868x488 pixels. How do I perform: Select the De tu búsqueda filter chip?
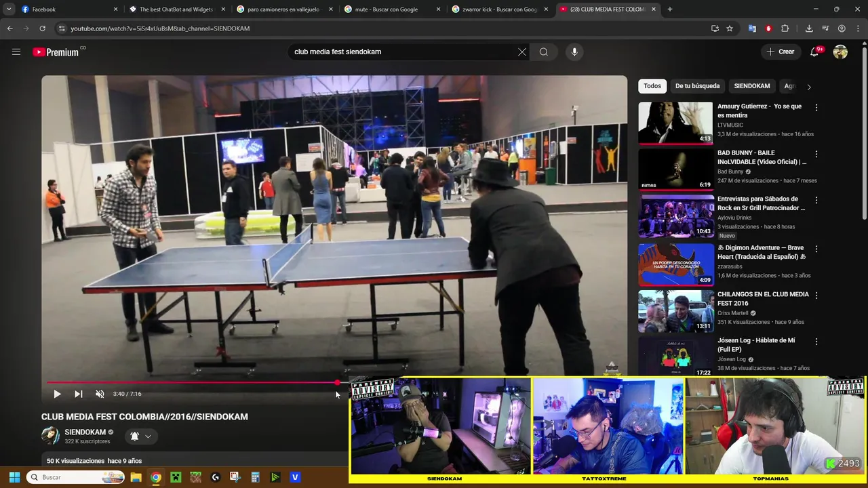[697, 86]
